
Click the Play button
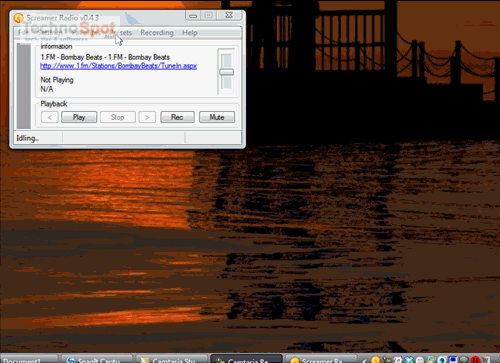(x=79, y=117)
